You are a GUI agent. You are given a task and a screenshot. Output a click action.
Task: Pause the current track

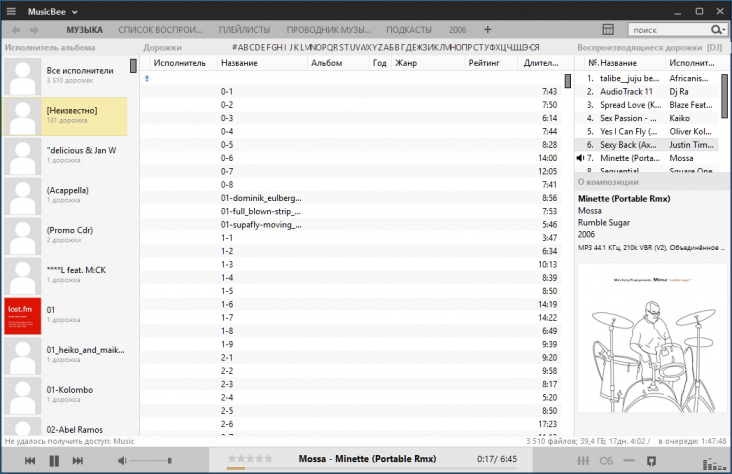point(54,460)
